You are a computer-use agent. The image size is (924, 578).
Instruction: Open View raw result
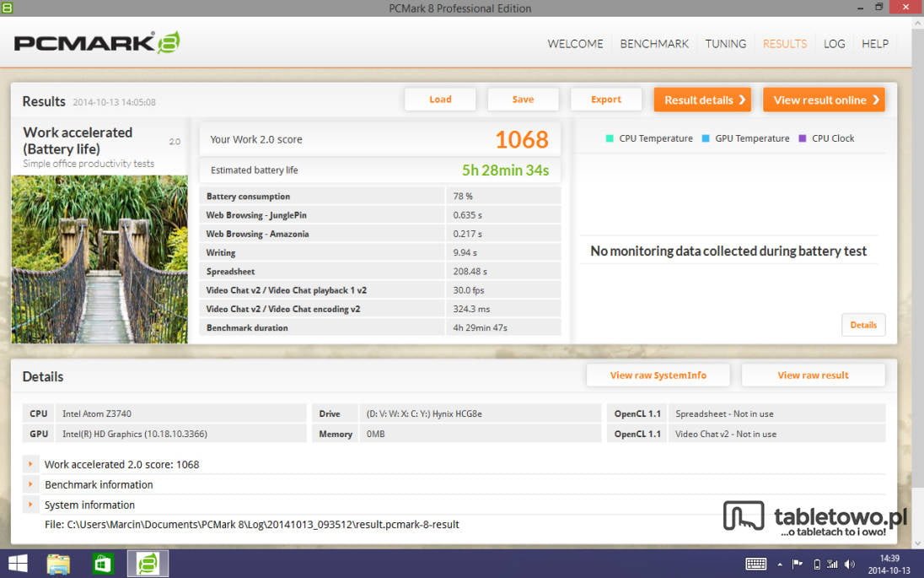point(813,375)
